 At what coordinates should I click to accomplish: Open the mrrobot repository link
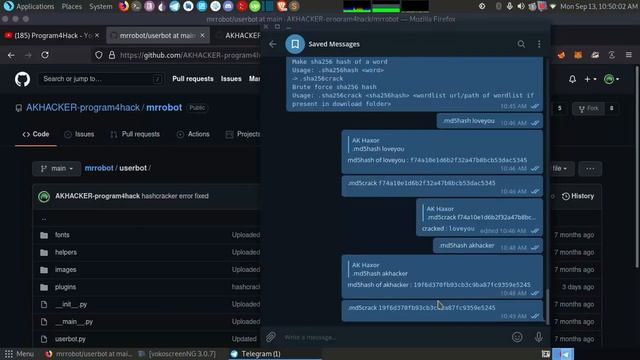pos(164,108)
